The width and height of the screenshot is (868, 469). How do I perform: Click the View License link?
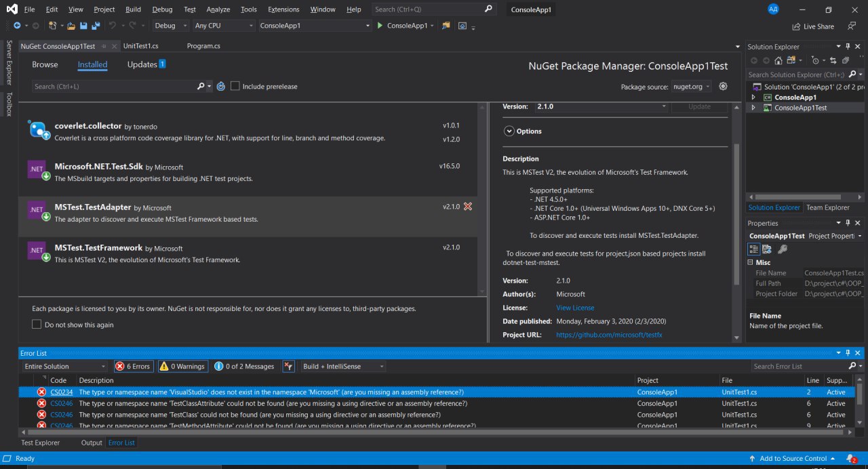575,308
